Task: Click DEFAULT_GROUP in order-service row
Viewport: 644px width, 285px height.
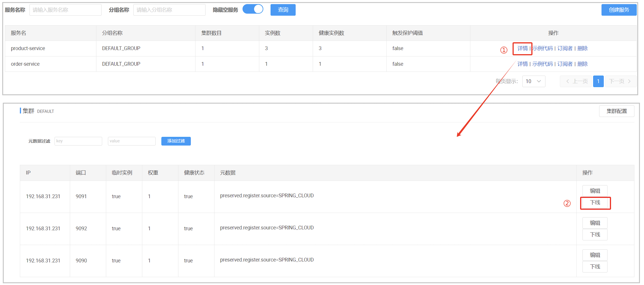Action: point(121,64)
